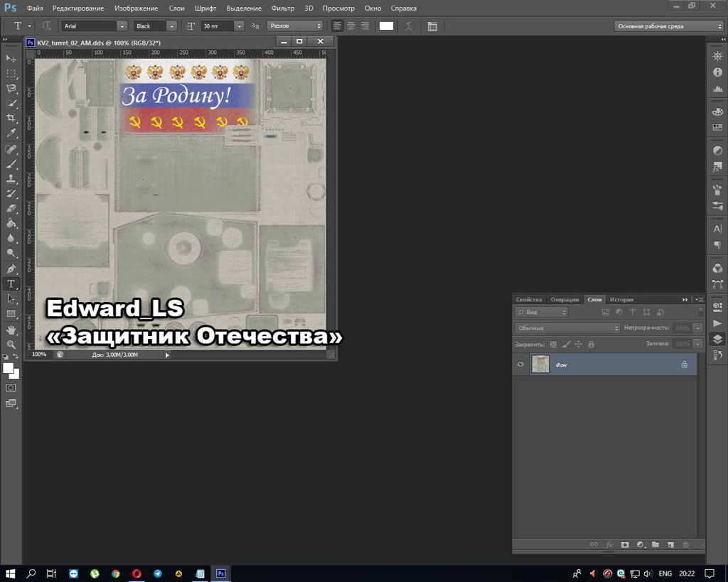
Task: Hide the Фон layer with eye icon
Action: (x=521, y=365)
